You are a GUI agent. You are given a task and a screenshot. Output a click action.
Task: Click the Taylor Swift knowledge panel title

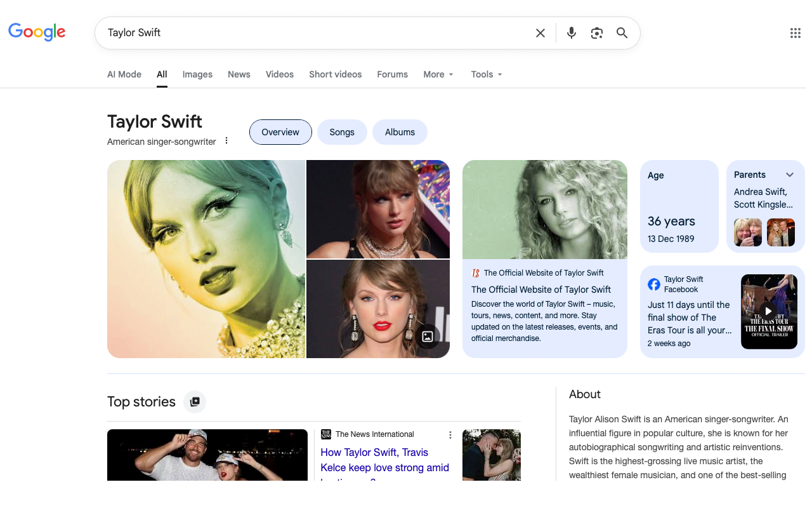155,121
